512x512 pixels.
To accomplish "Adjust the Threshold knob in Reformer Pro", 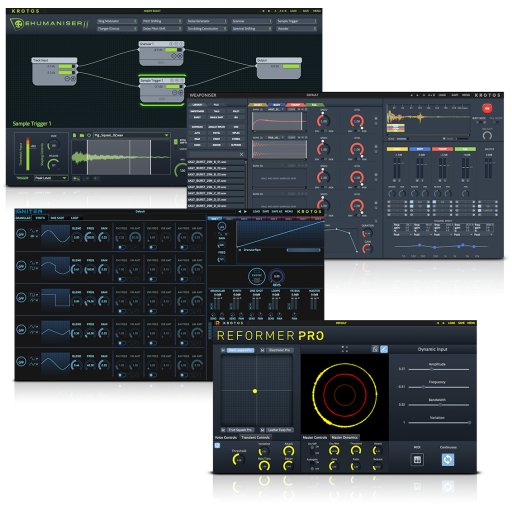I will (238, 460).
